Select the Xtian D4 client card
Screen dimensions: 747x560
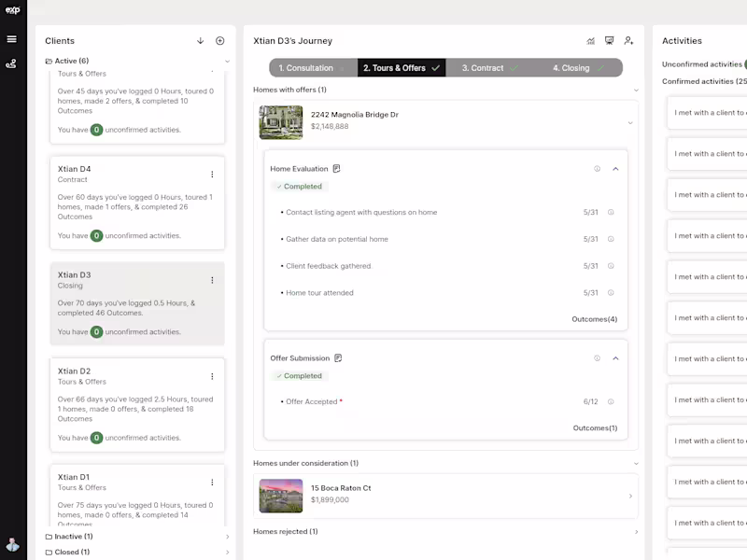coord(137,203)
